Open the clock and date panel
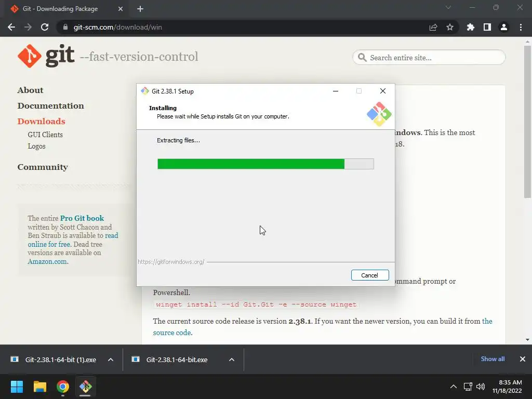 (507, 387)
